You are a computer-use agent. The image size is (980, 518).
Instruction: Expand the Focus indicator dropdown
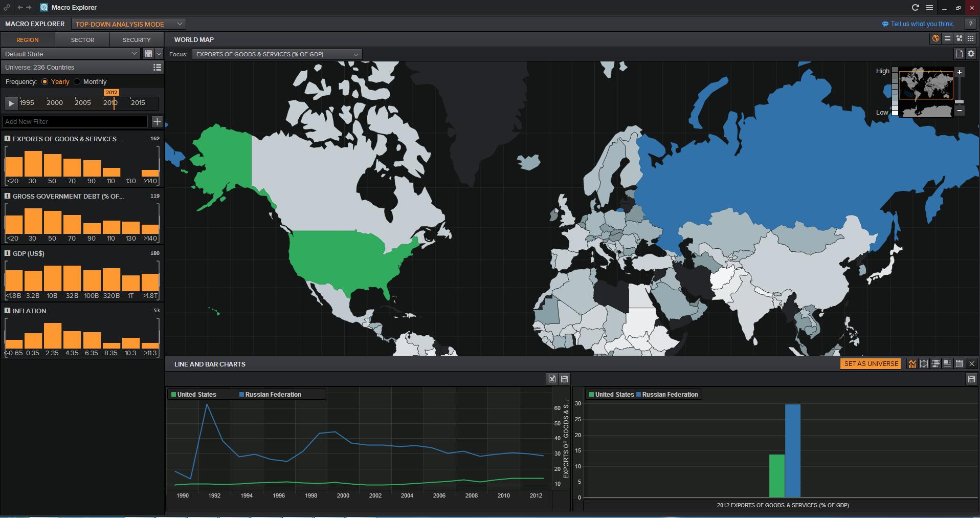pyautogui.click(x=277, y=54)
